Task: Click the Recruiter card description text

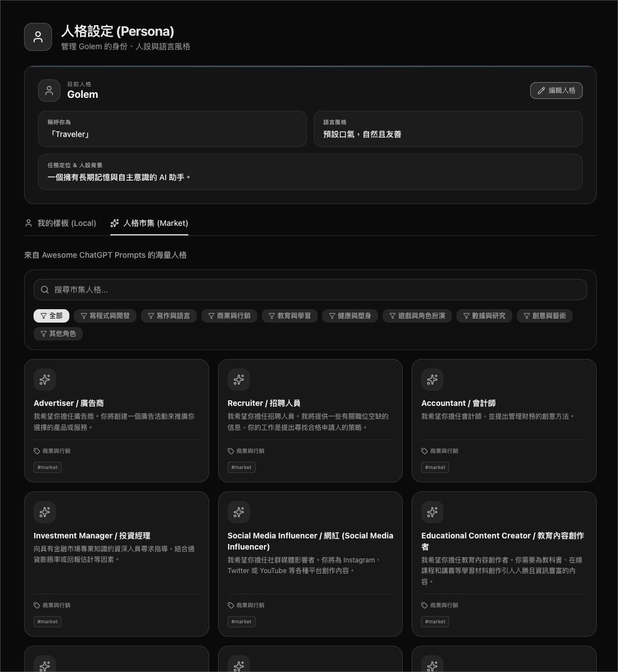Action: click(308, 422)
